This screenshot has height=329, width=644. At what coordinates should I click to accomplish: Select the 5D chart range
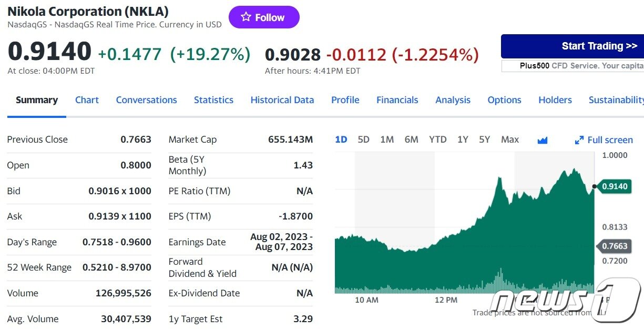(x=363, y=139)
